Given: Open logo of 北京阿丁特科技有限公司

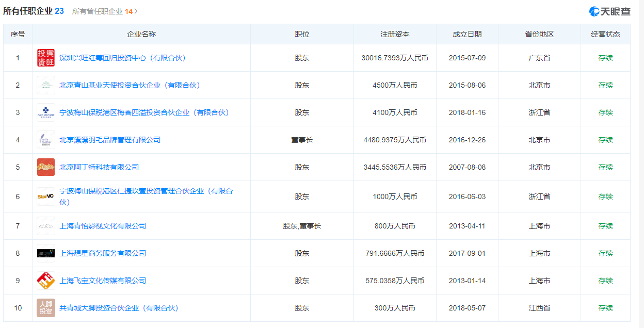Looking at the screenshot, I should [x=46, y=167].
